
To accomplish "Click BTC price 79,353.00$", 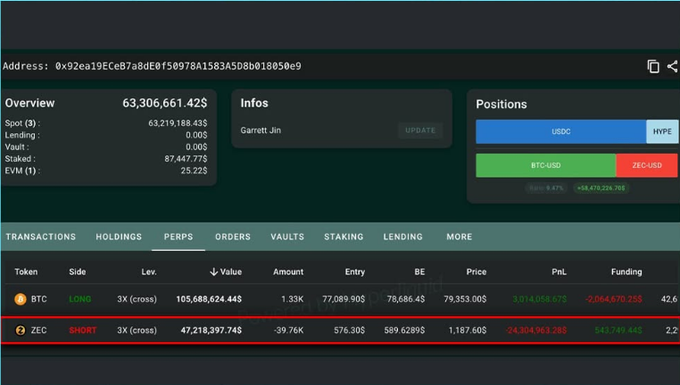I will pyautogui.click(x=465, y=299).
